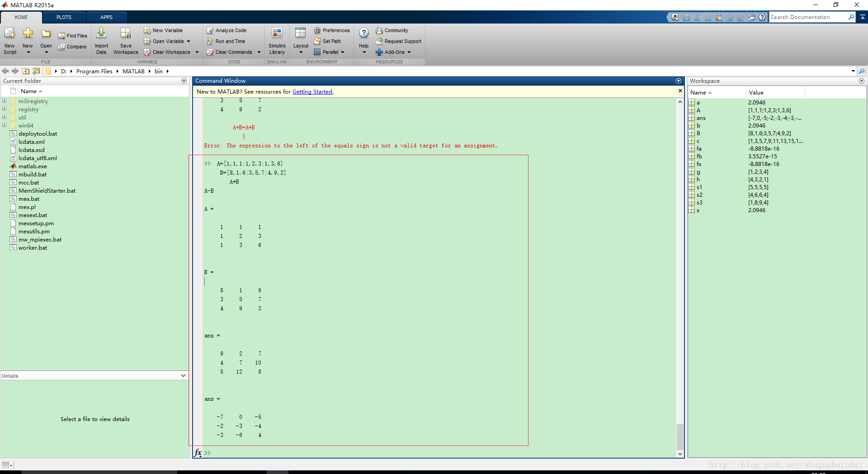Open the Getting Started link
This screenshot has height=474, width=868.
[312, 92]
